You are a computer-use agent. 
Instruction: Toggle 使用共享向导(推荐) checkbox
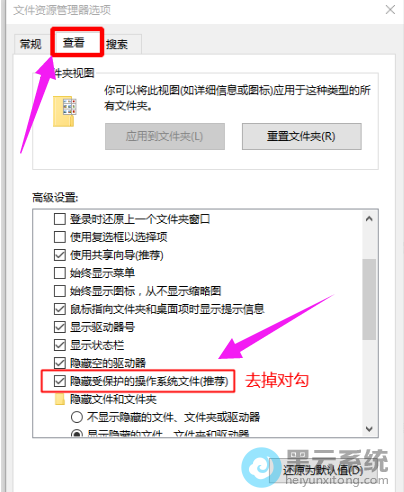click(x=60, y=255)
